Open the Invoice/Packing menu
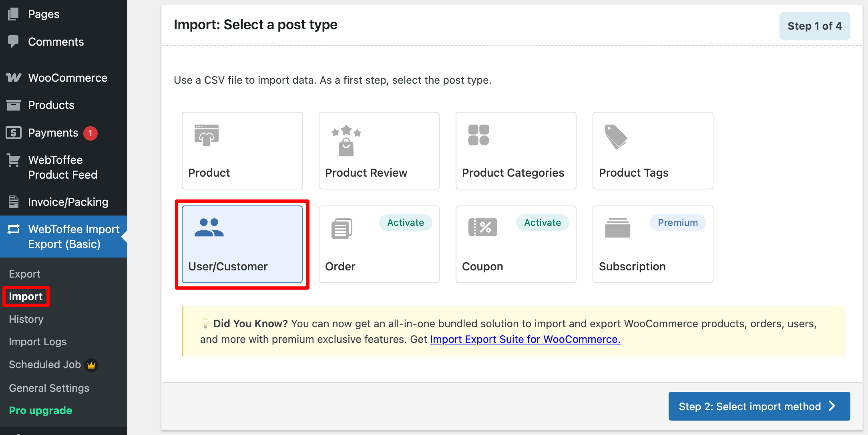Viewport: 868px width, 435px height. pos(64,202)
